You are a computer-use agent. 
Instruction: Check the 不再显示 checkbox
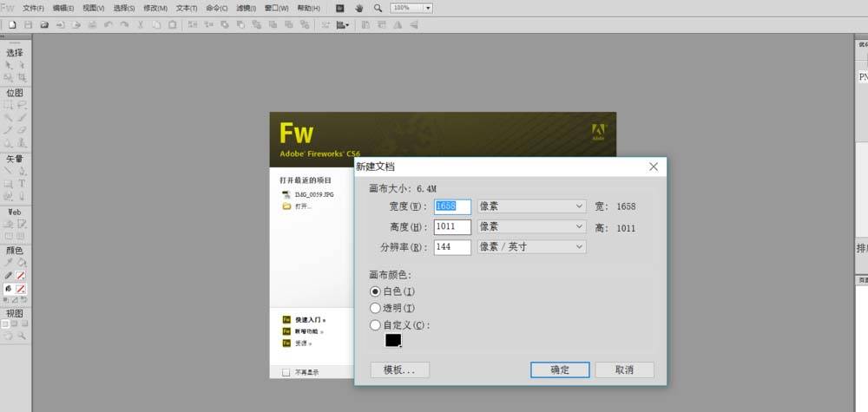pos(286,372)
